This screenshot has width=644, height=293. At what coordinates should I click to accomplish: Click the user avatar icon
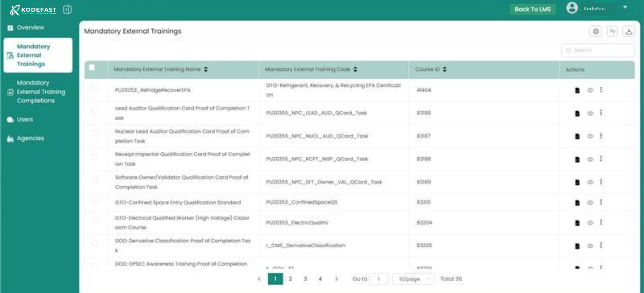(572, 8)
